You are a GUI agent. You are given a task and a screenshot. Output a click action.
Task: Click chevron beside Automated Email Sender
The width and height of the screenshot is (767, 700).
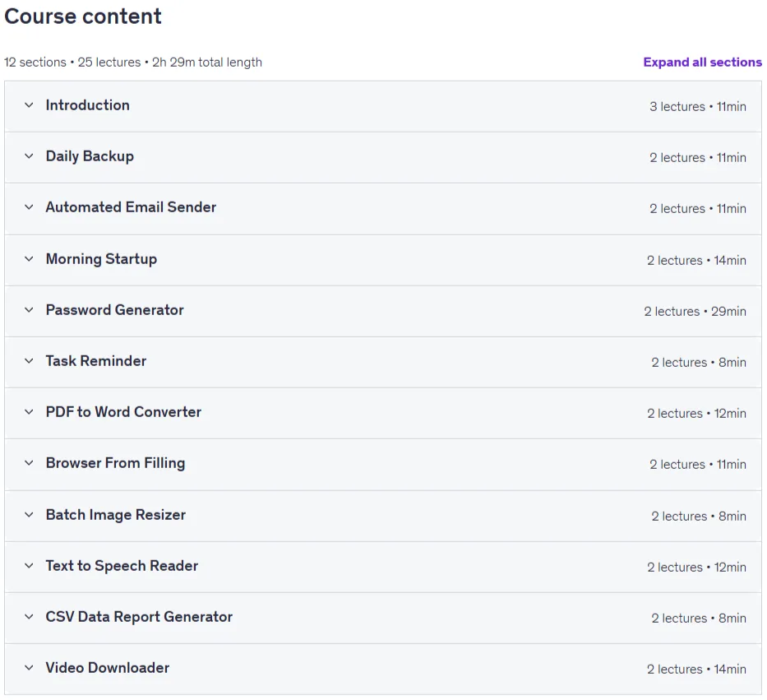click(x=29, y=207)
